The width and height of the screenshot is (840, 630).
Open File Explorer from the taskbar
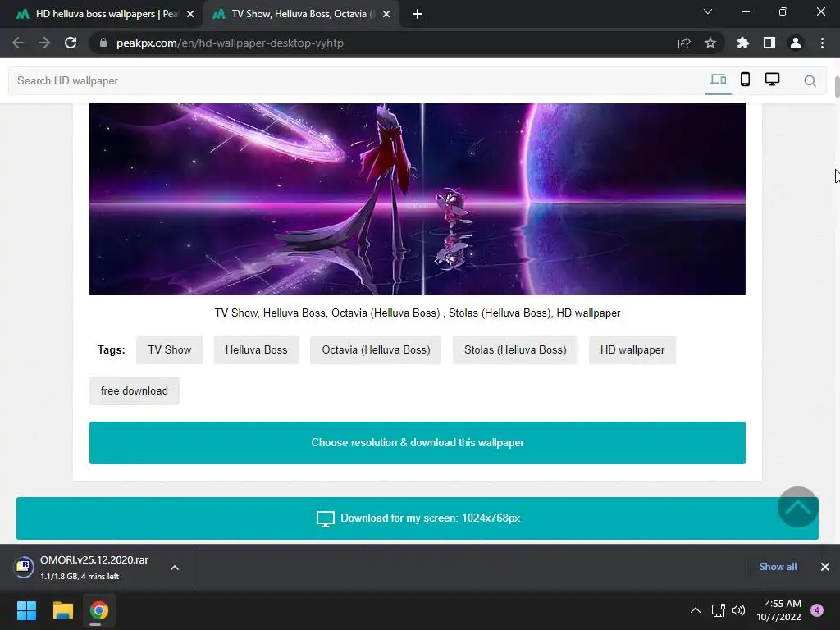62,610
